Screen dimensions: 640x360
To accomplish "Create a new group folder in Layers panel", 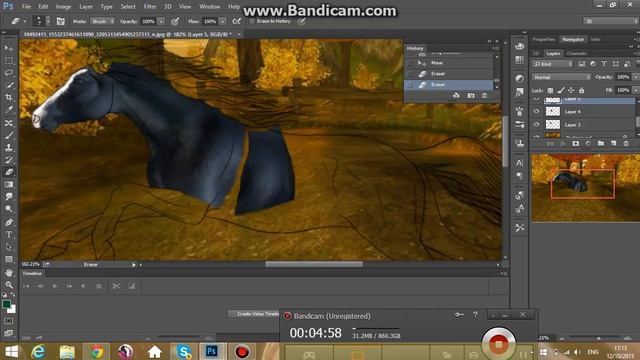I will coord(601,144).
